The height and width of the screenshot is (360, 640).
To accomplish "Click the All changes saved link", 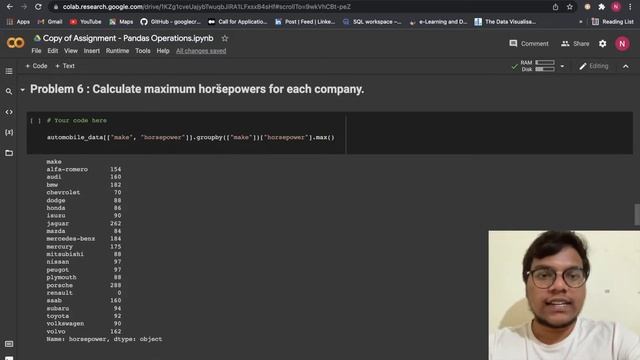I will [201, 51].
